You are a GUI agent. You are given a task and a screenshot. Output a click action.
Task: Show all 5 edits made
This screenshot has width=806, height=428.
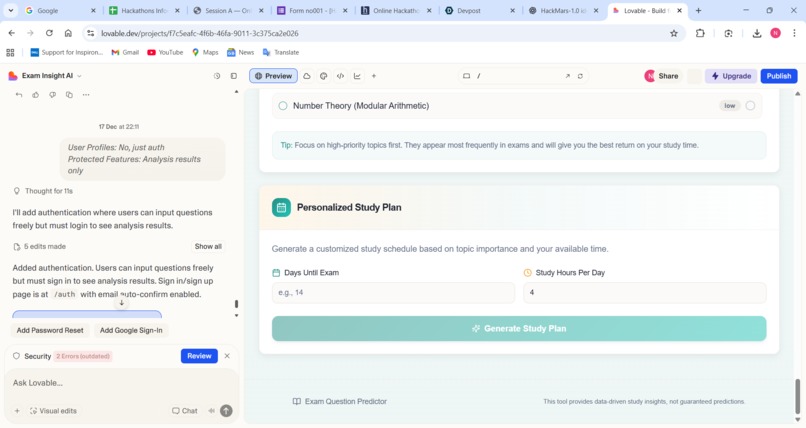(208, 247)
